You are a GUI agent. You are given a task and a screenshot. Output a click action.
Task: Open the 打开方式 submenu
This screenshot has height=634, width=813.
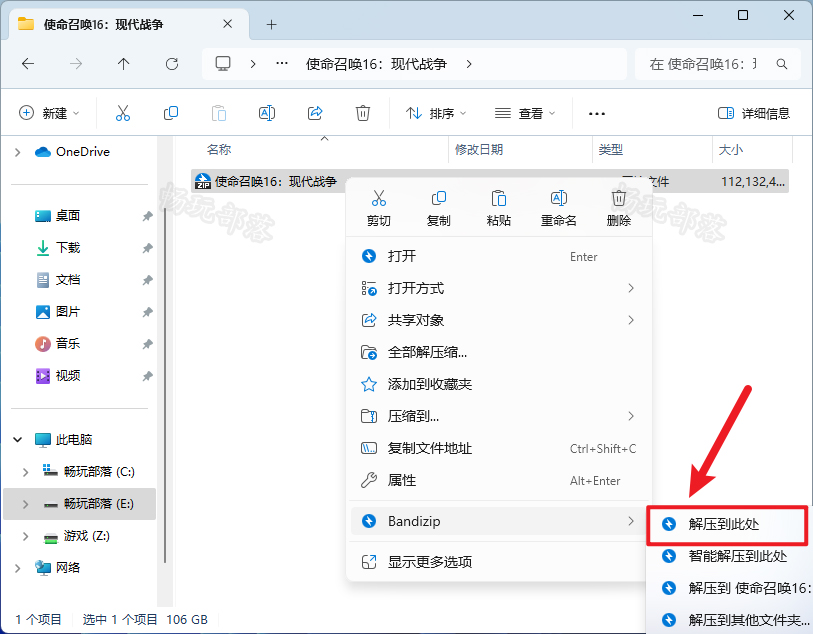pyautogui.click(x=498, y=288)
